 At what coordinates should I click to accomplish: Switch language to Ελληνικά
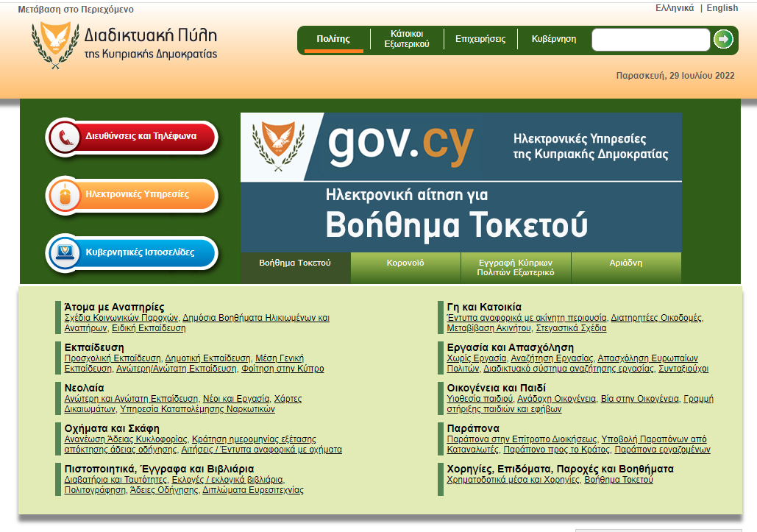(675, 8)
